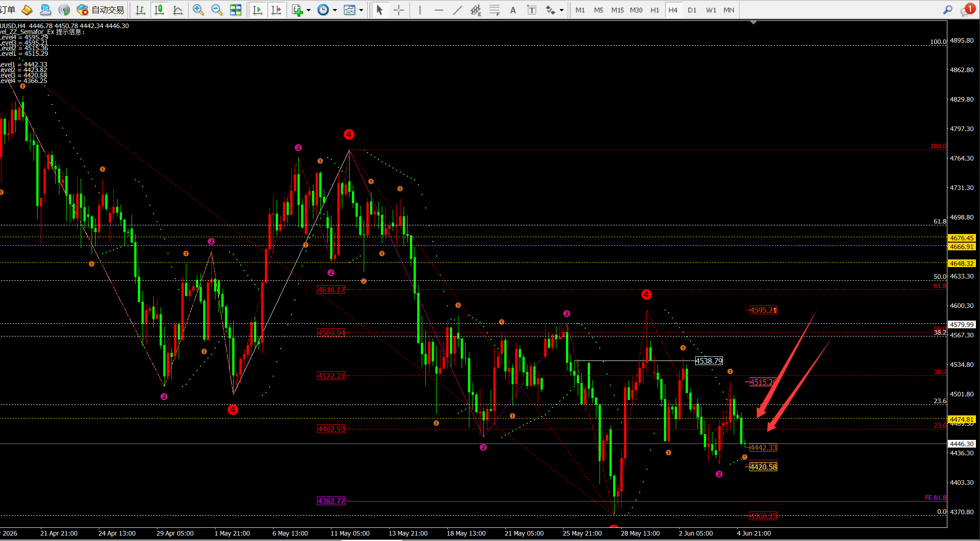The width and height of the screenshot is (980, 541).
Task: Switch timeframe to MN monthly
Action: [729, 10]
